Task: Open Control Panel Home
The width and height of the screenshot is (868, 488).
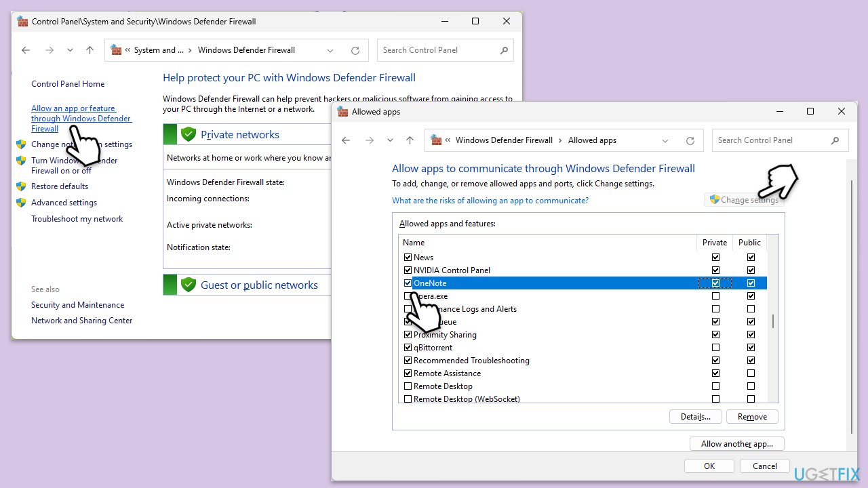Action: pyautogui.click(x=68, y=84)
